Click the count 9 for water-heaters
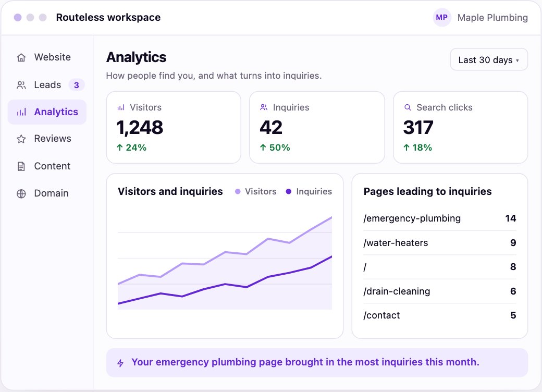 tap(513, 243)
